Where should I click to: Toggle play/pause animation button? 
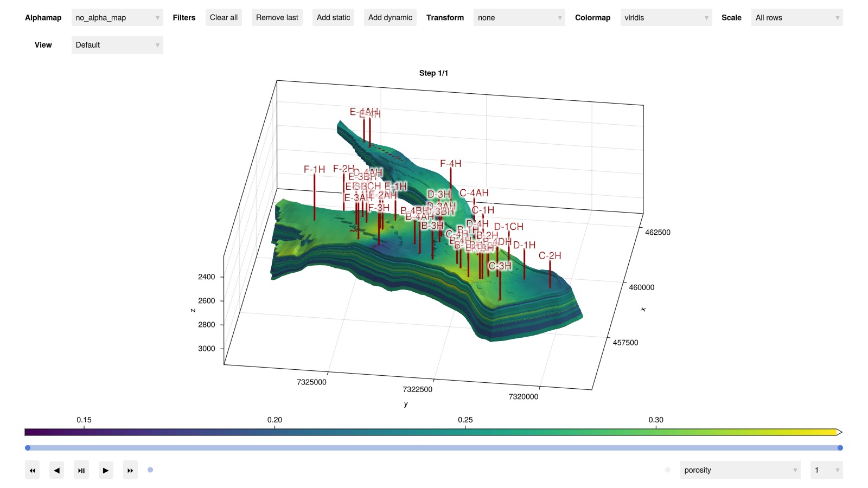click(81, 470)
